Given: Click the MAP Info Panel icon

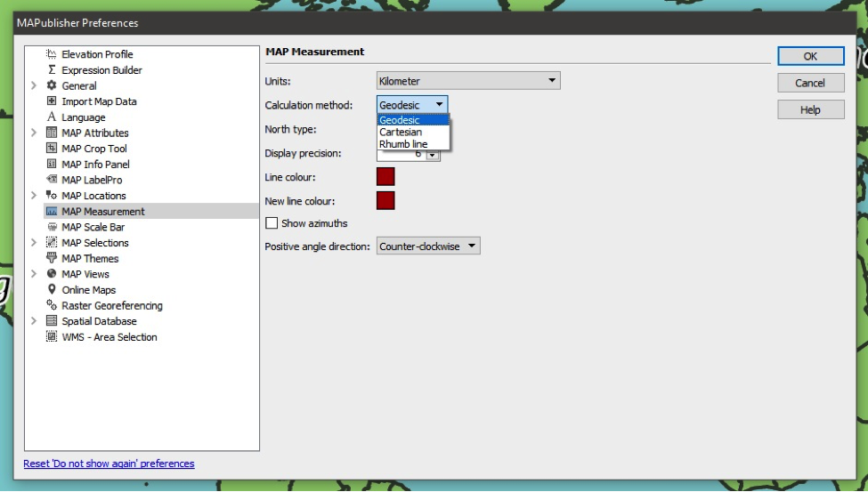Looking at the screenshot, I should 52,164.
